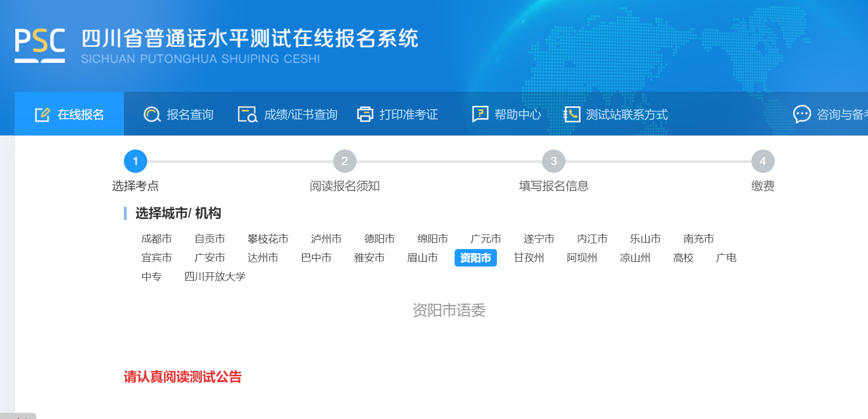Click the PSC logo in header

[x=40, y=45]
